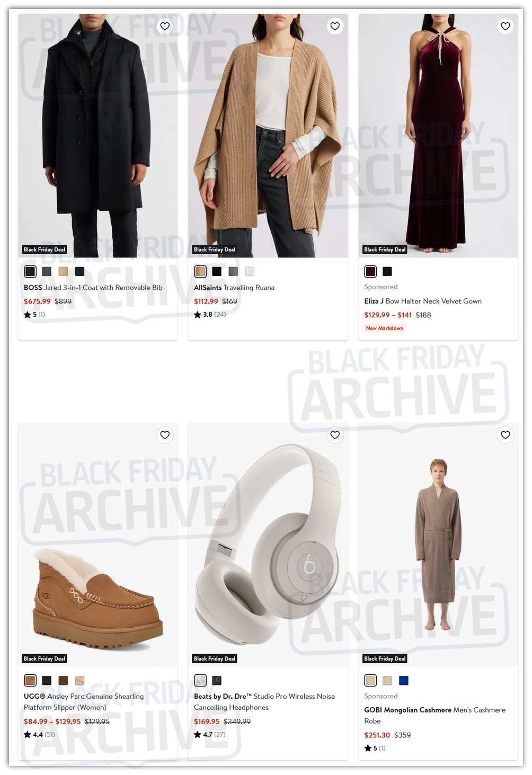This screenshot has height=775, width=532.
Task: Favorite the BOSS Jared coat with heart icon
Action: point(165,26)
